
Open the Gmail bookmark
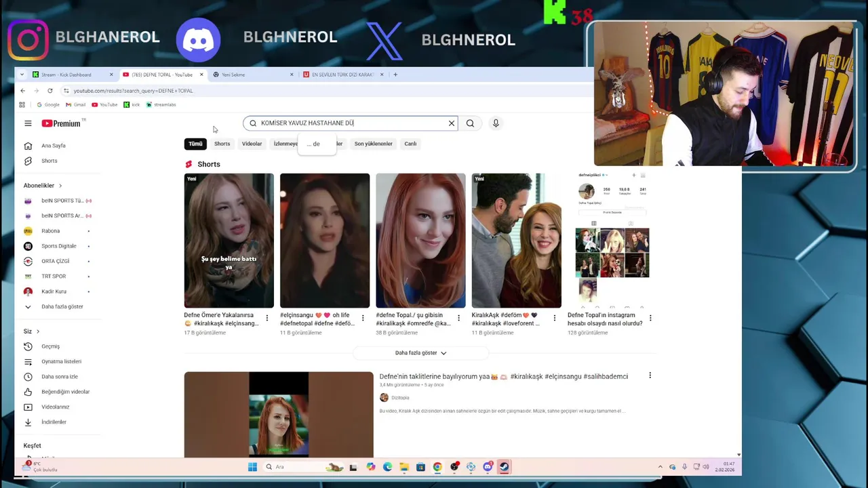tap(75, 104)
